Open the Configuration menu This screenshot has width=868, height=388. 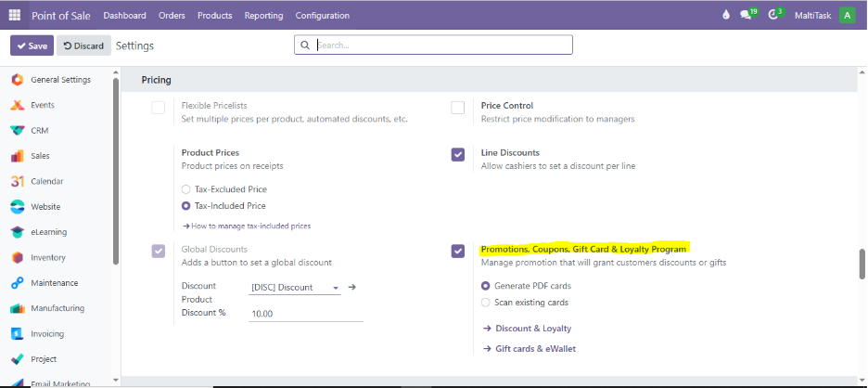click(322, 16)
